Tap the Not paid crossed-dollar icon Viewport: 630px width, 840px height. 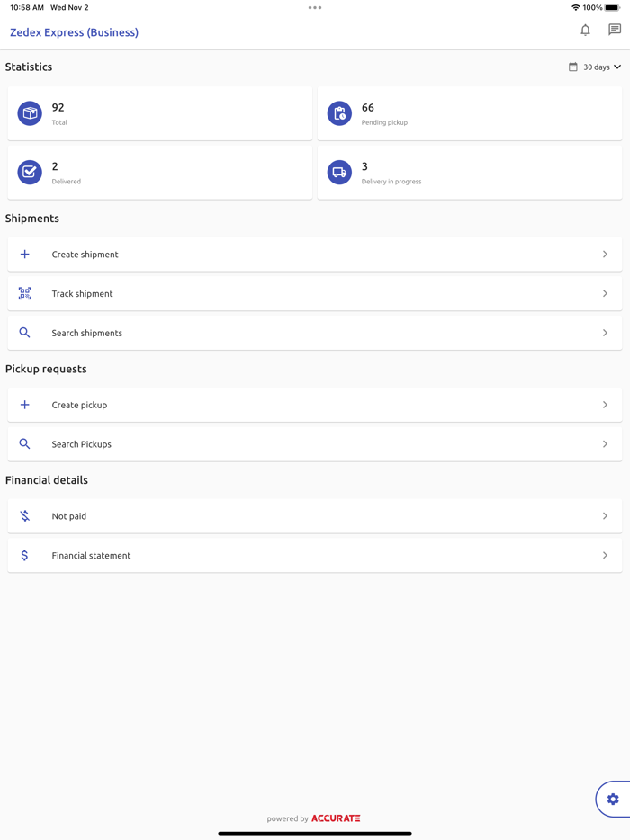pyautogui.click(x=25, y=516)
